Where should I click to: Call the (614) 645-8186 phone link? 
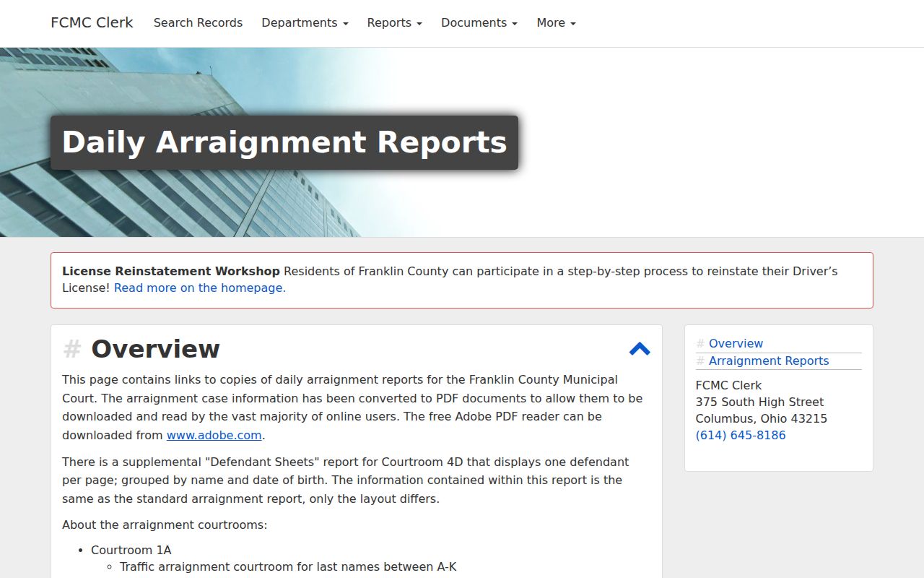point(741,435)
